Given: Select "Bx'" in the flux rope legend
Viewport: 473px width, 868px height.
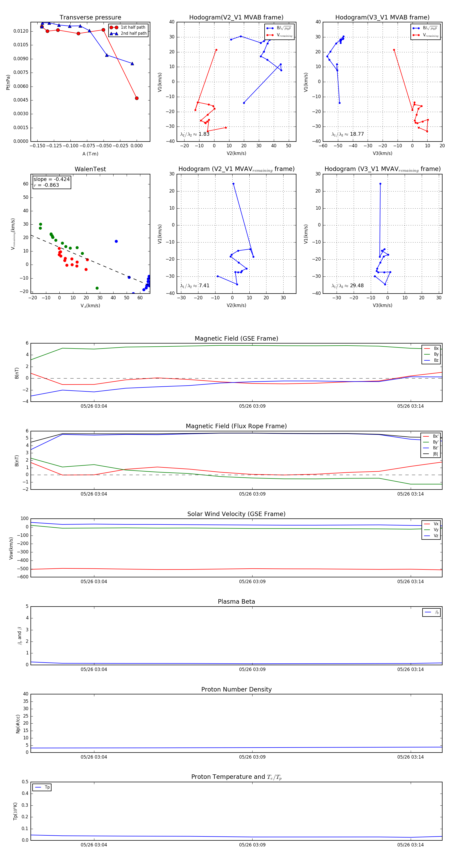Looking at the screenshot, I should click(431, 436).
